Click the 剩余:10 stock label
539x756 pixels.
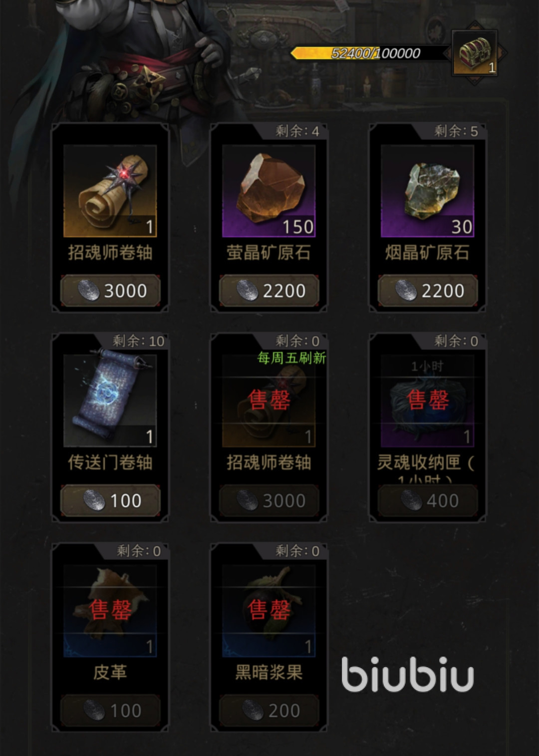(x=138, y=341)
